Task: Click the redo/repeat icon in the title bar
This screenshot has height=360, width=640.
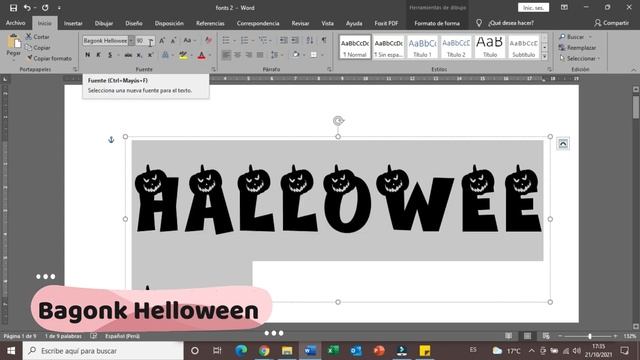Action: tap(45, 8)
